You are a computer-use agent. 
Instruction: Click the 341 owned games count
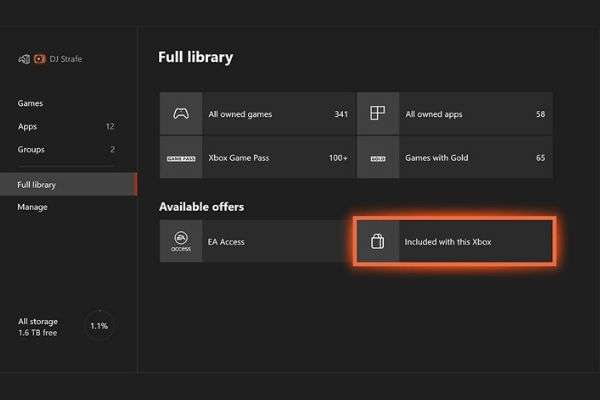[x=341, y=114]
